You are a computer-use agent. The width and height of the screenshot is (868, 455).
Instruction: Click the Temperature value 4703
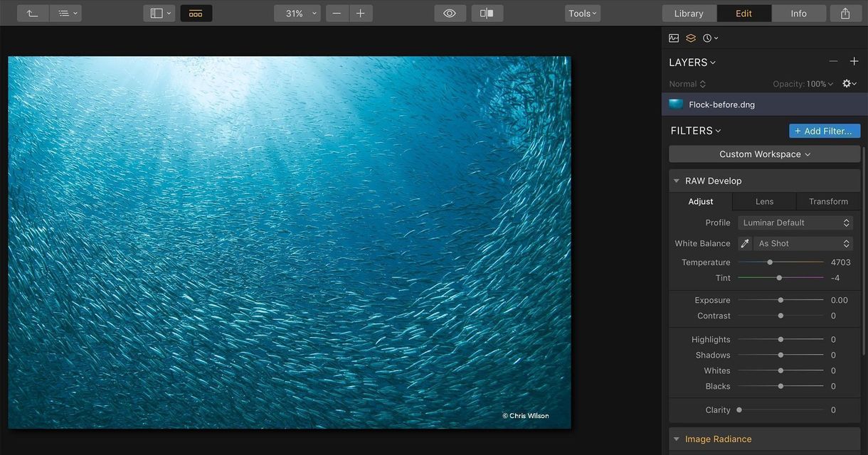840,262
